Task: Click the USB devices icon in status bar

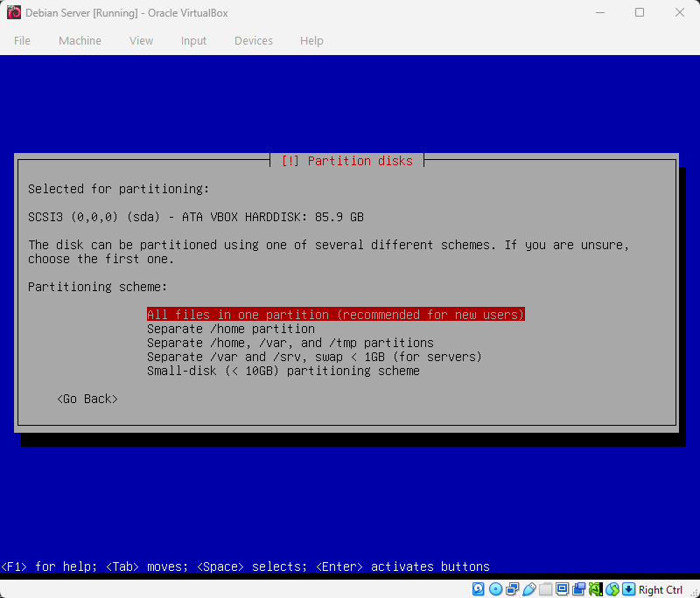Action: click(529, 589)
